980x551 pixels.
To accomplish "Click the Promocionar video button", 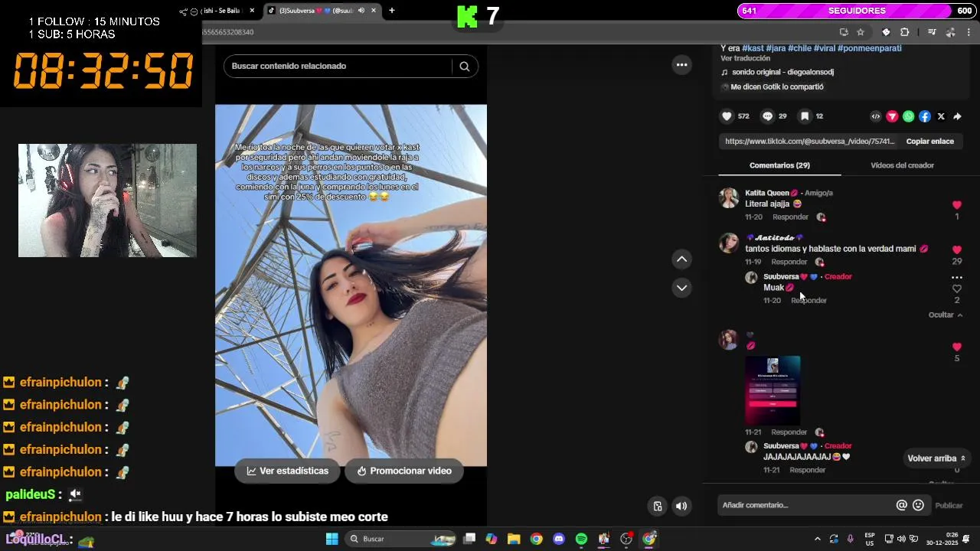I will coord(404,471).
